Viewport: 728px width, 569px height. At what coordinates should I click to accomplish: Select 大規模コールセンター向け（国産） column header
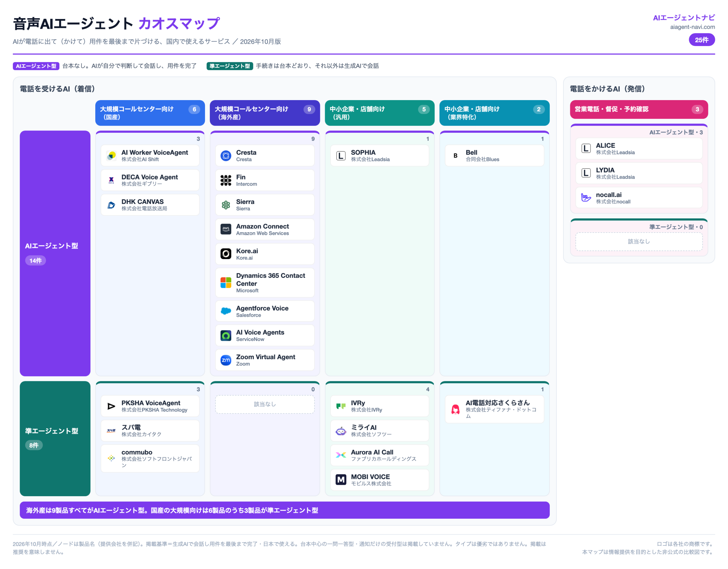pos(150,113)
